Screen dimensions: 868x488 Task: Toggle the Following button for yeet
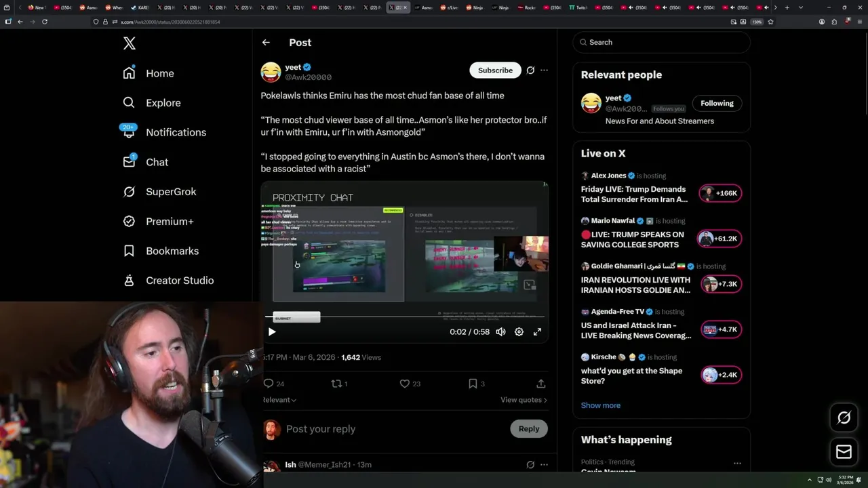pos(717,103)
